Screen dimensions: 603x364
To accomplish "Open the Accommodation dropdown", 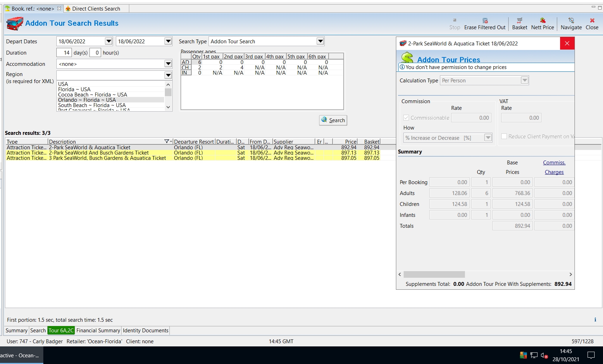I will [x=168, y=64].
